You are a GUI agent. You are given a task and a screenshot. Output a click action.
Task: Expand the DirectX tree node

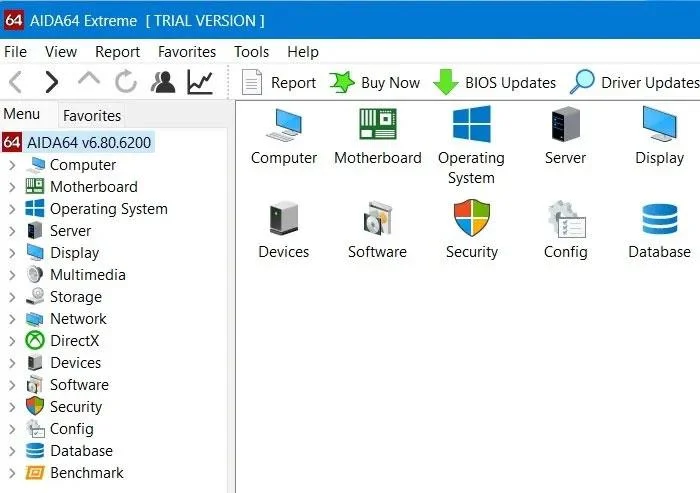click(12, 341)
